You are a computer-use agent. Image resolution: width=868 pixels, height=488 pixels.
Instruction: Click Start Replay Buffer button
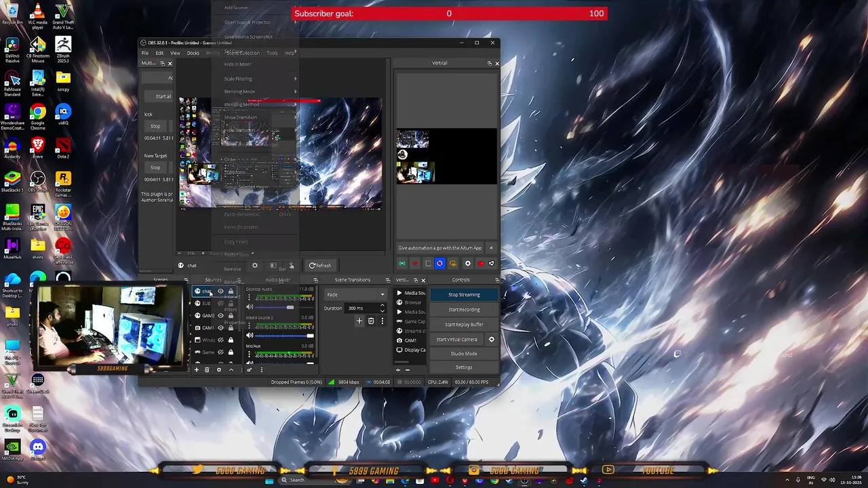click(464, 325)
